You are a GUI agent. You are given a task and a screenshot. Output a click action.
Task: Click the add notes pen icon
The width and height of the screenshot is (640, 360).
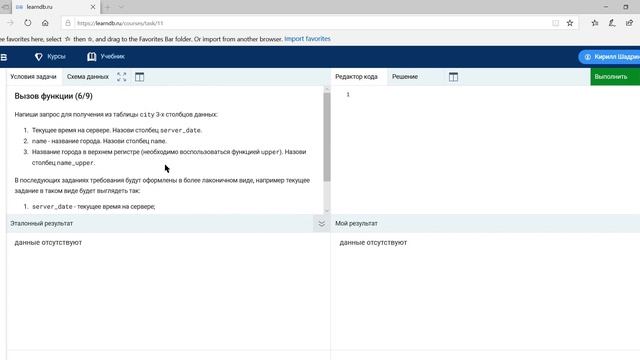(612, 23)
